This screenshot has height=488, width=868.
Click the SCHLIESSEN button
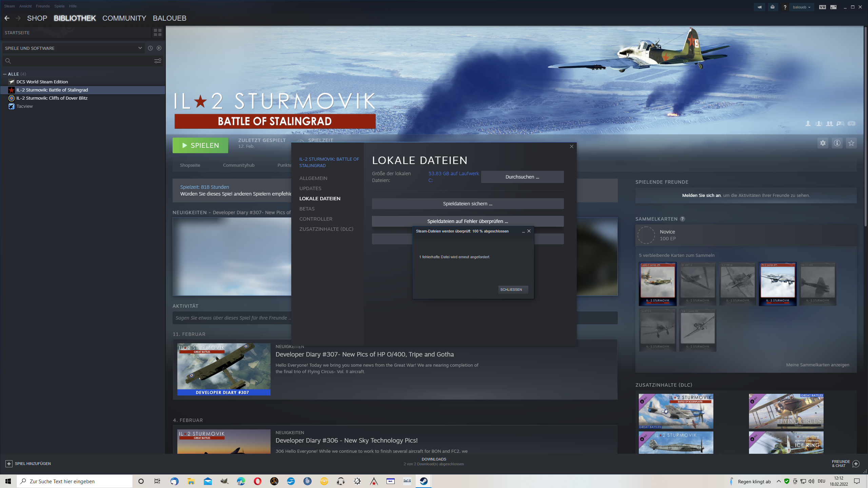(x=513, y=289)
